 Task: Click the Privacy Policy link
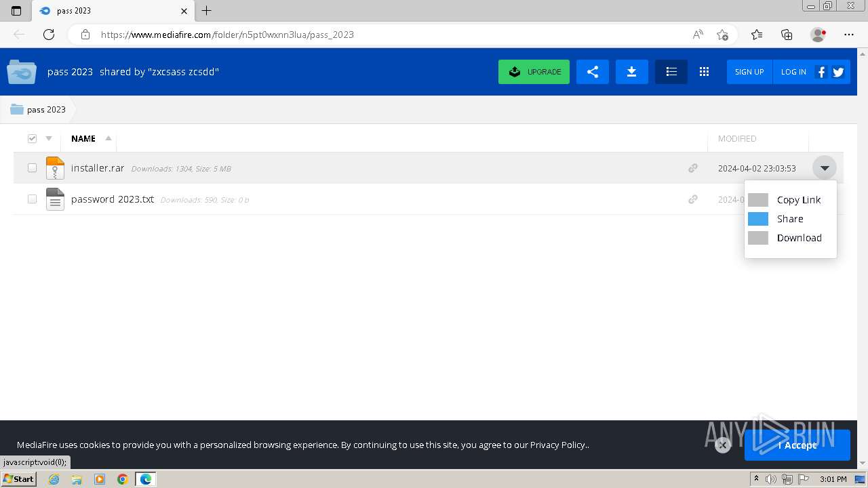[x=558, y=445]
